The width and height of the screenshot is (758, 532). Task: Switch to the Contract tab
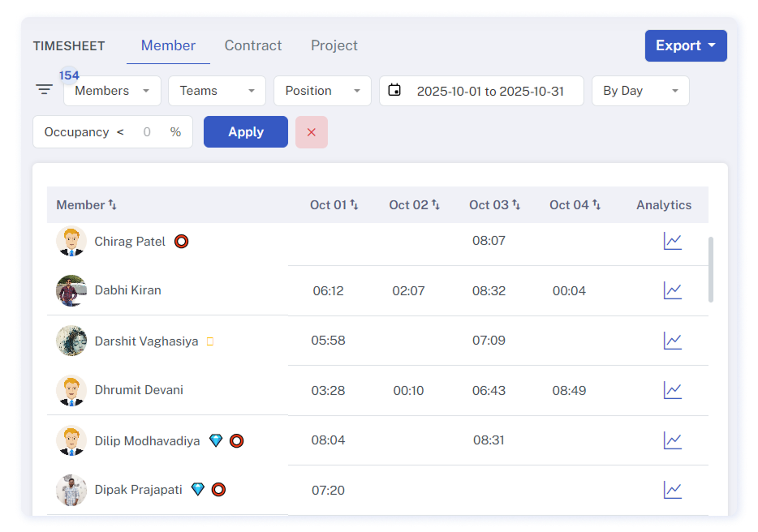(x=253, y=45)
